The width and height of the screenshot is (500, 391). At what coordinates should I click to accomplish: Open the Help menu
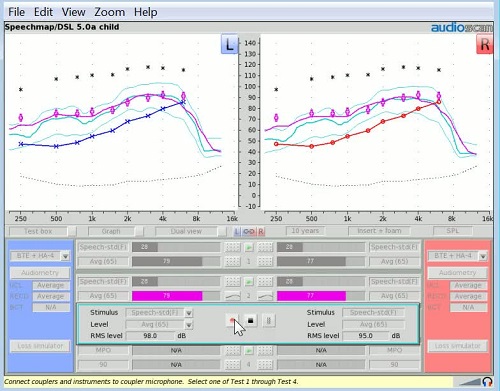coord(145,12)
